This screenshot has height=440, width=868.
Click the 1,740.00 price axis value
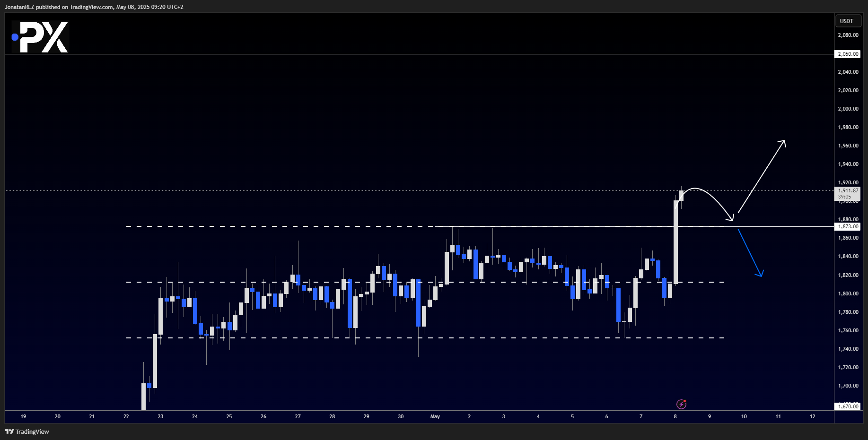(x=848, y=349)
